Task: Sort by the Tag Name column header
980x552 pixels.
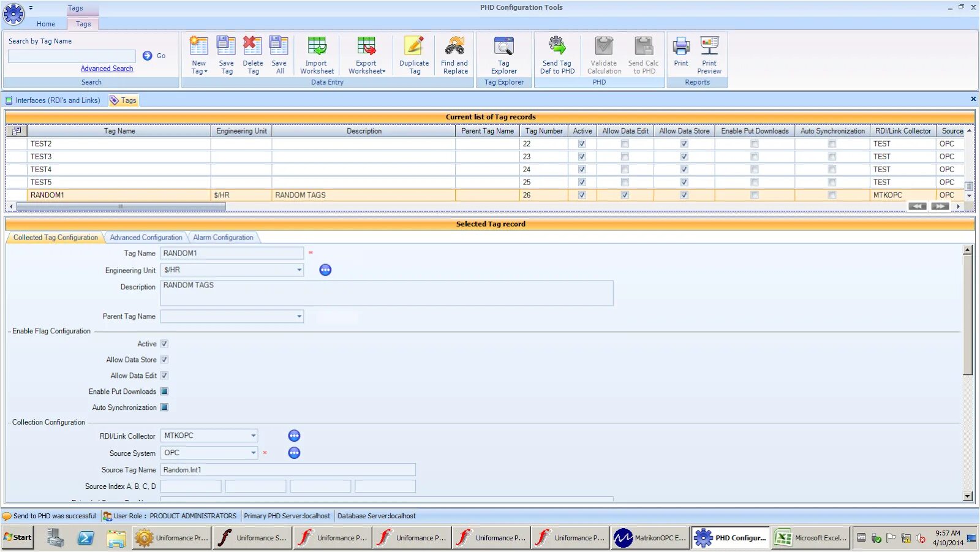Action: pos(119,131)
